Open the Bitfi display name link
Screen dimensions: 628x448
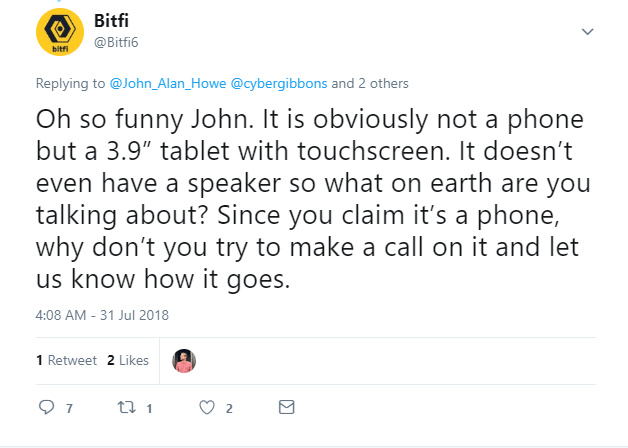tap(117, 22)
